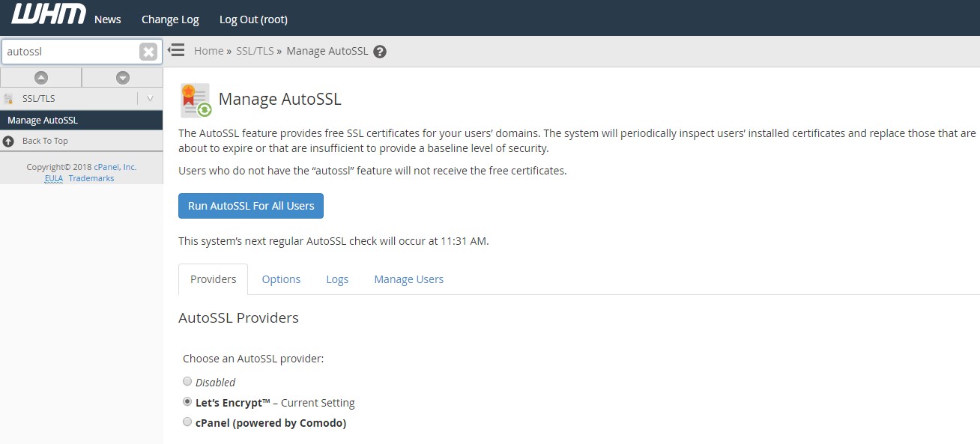This screenshot has height=444, width=980.
Task: Open the News menu item
Action: click(x=107, y=19)
